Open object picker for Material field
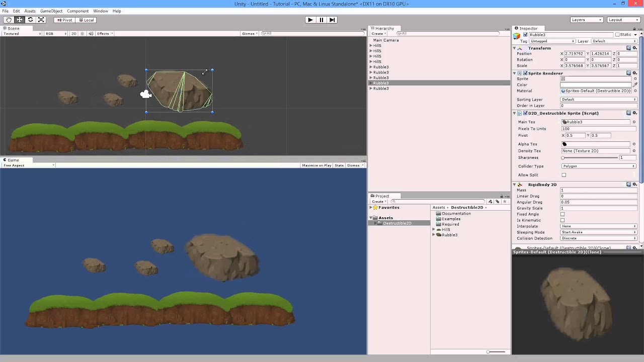The height and width of the screenshot is (362, 644). pyautogui.click(x=635, y=91)
